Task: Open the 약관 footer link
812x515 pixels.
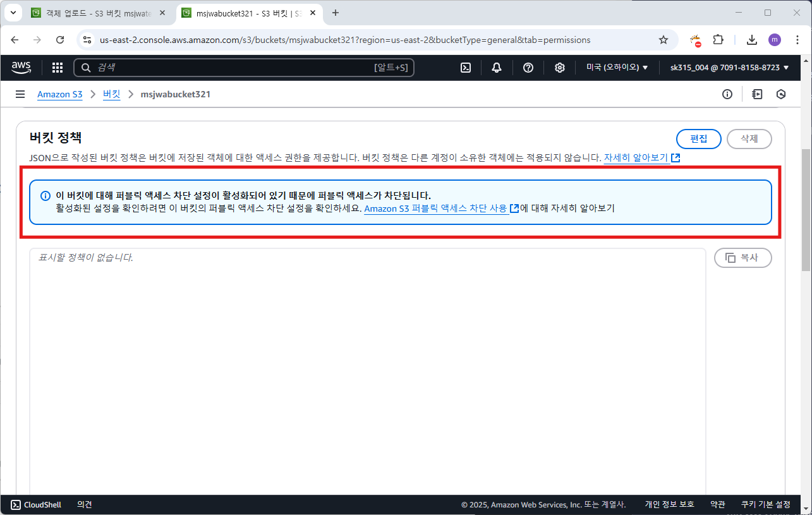Action: coord(718,504)
